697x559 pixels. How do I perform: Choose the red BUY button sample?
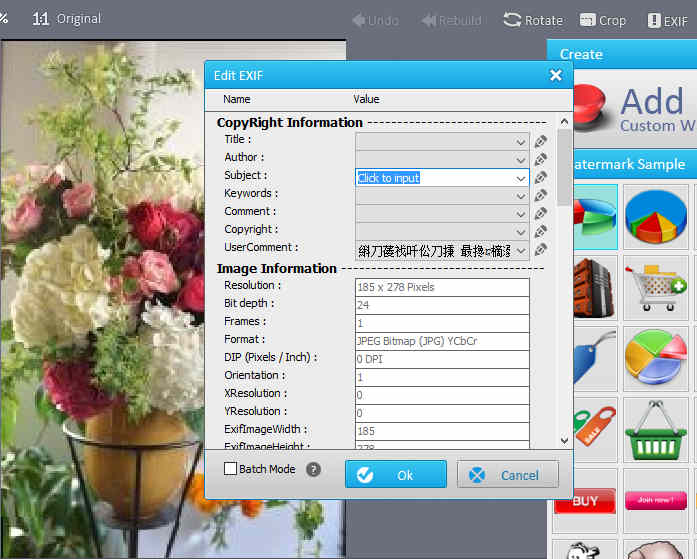pyautogui.click(x=585, y=501)
